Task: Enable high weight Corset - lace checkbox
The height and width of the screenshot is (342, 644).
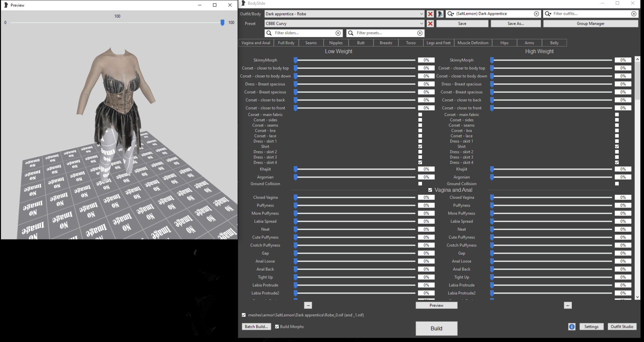Action: tap(616, 136)
